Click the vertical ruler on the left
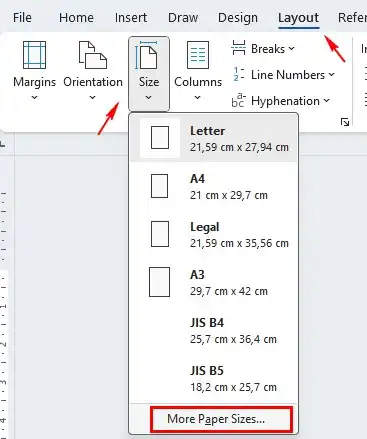The image size is (367, 439). tap(4, 313)
